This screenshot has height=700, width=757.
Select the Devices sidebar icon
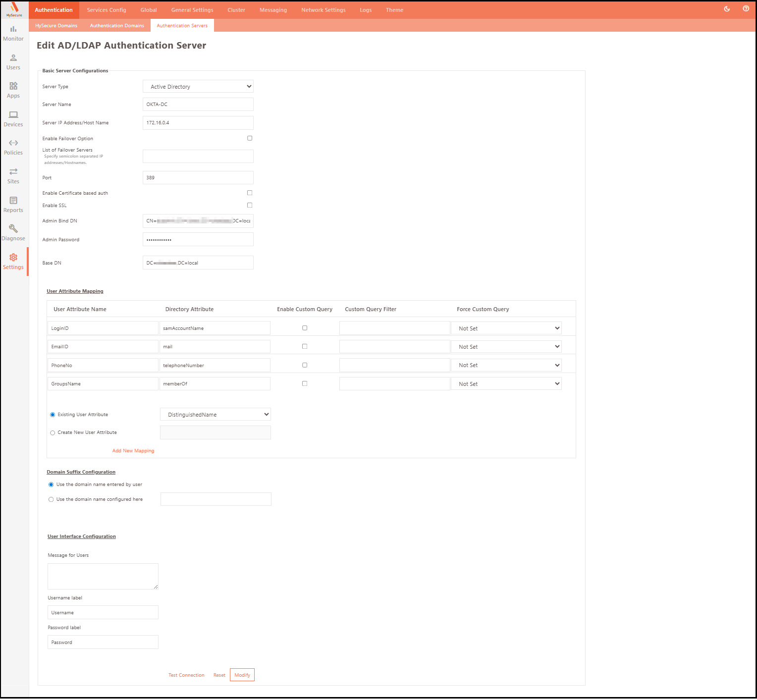pos(13,119)
